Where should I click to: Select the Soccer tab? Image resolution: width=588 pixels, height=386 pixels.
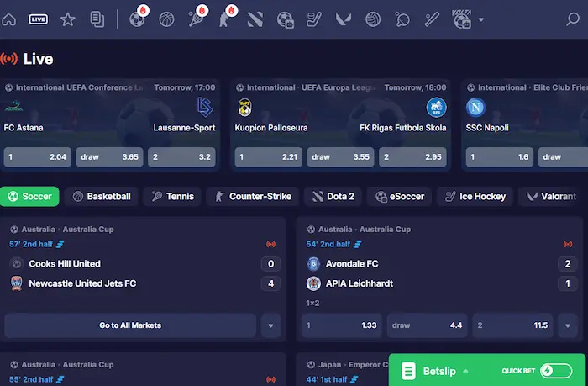(29, 197)
